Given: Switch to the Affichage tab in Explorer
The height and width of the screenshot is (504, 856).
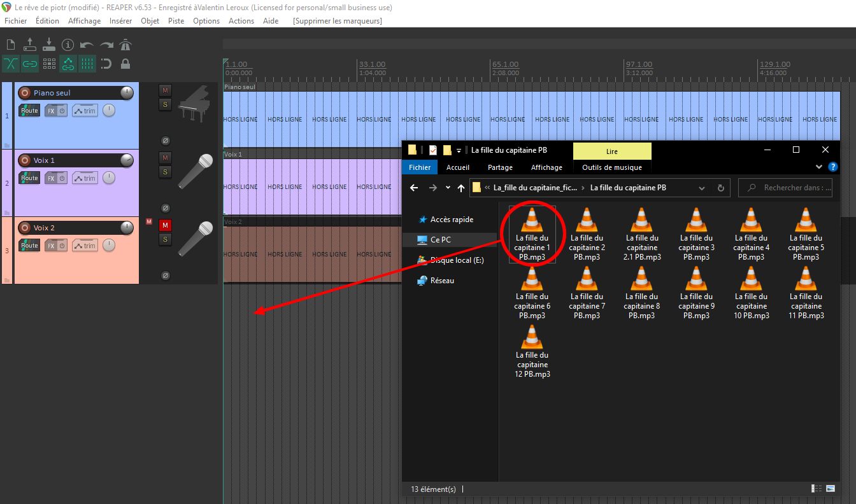Looking at the screenshot, I should 546,167.
